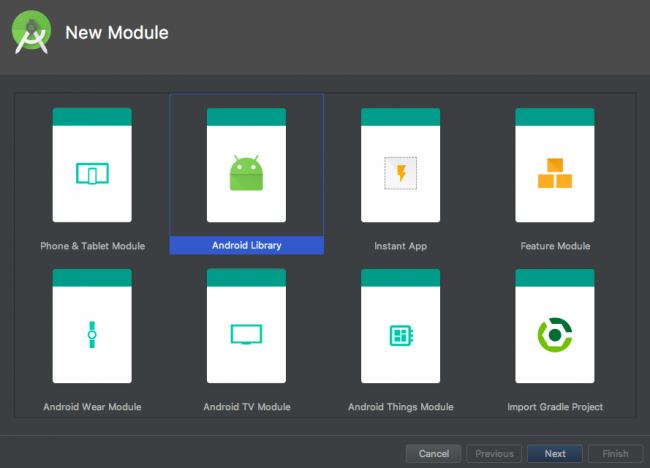Click the "Feature Module" label
The image size is (650, 468).
pyautogui.click(x=555, y=246)
